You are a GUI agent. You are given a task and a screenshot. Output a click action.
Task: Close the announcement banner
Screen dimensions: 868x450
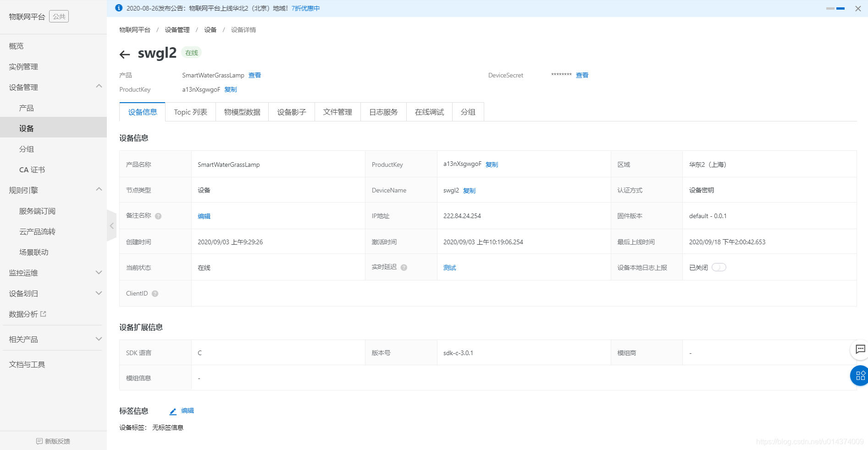click(x=858, y=8)
